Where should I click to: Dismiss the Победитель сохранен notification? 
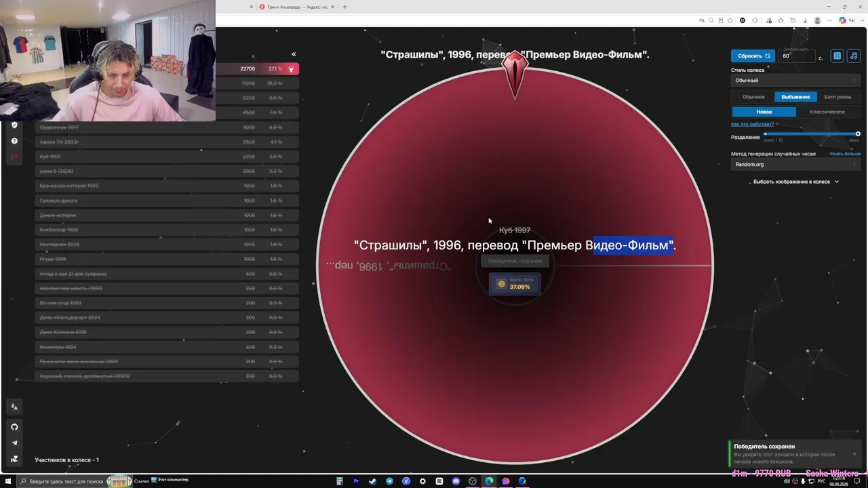tap(854, 453)
